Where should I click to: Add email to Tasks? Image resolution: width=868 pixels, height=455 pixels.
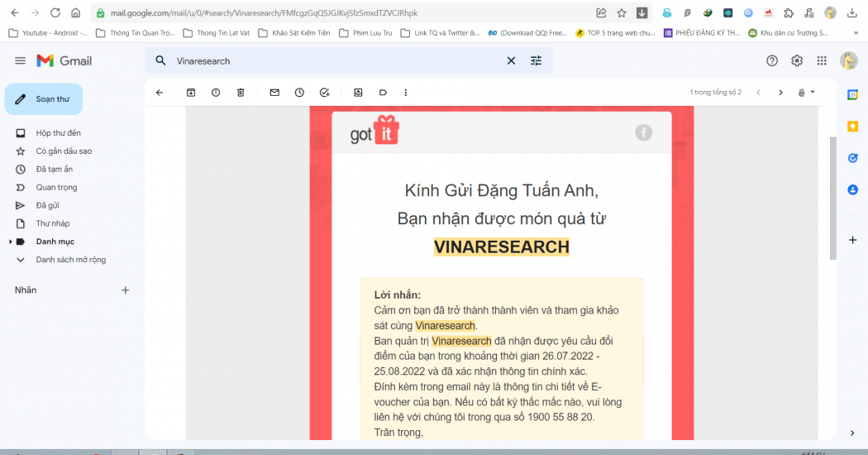[x=325, y=93]
